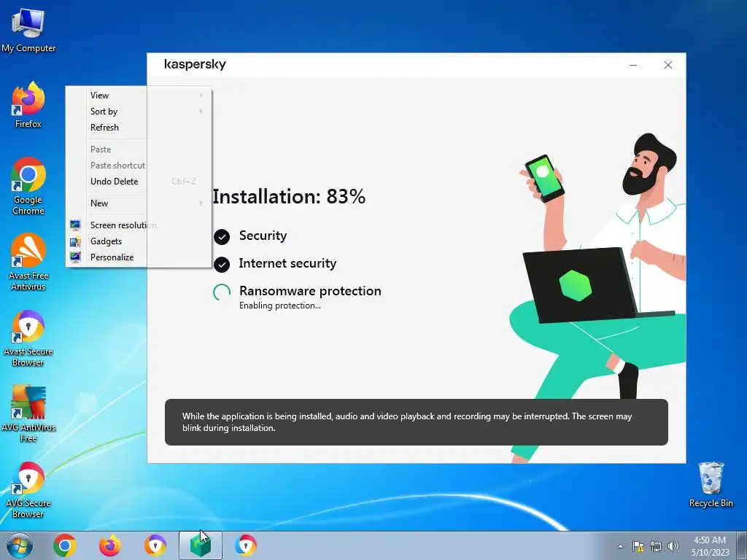The width and height of the screenshot is (747, 560).
Task: Select the Google Chrome desktop shortcut
Action: point(28,186)
